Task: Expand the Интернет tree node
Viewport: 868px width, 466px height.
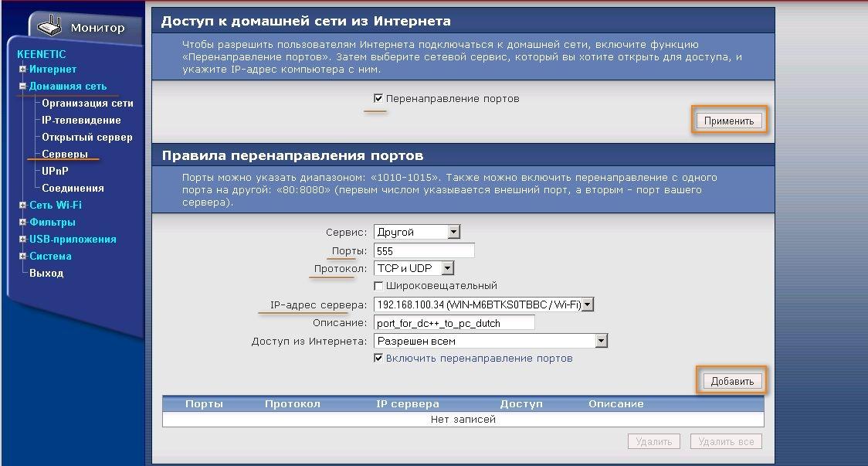Action: point(22,70)
